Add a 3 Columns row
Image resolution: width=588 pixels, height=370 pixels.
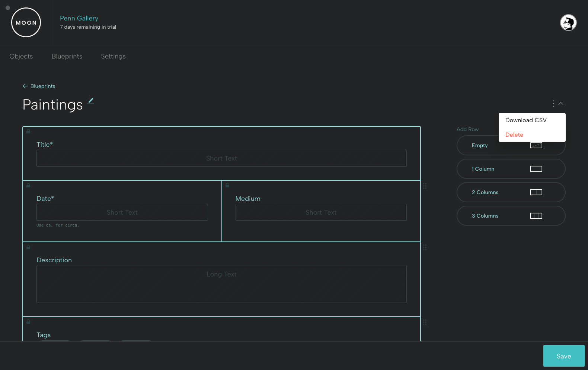511,216
